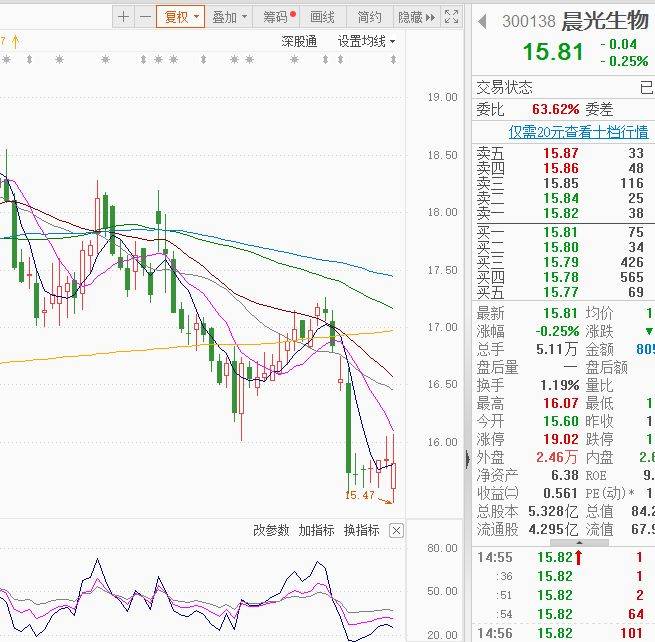The width and height of the screenshot is (655, 642).
Task: Click the side panel collapse handle arrow
Action: click(467, 459)
